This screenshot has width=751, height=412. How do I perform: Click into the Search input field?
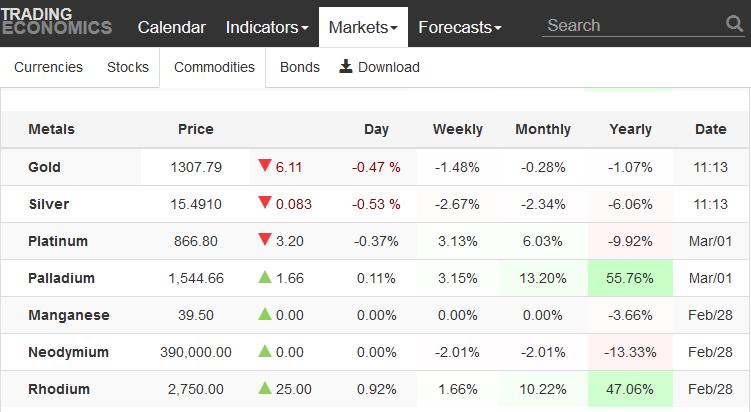pos(632,25)
